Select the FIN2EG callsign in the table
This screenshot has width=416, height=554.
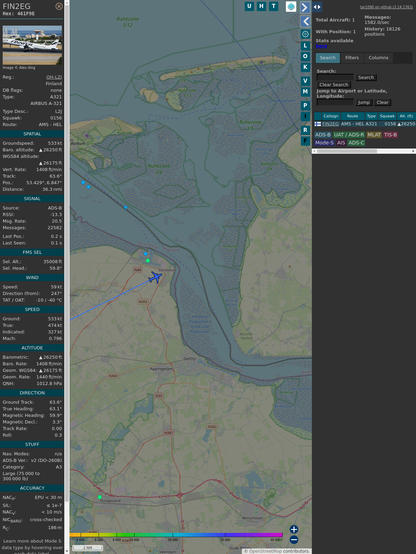tap(330, 124)
